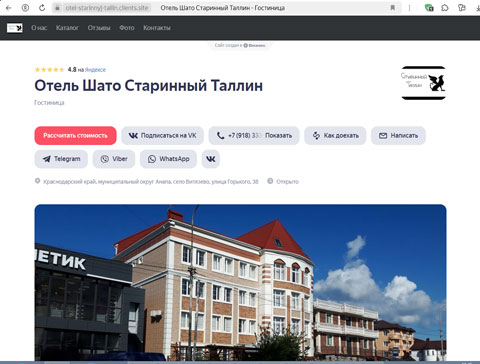The image size is (480, 364).
Task: Open Контакты in navigation bar
Action: 157,28
